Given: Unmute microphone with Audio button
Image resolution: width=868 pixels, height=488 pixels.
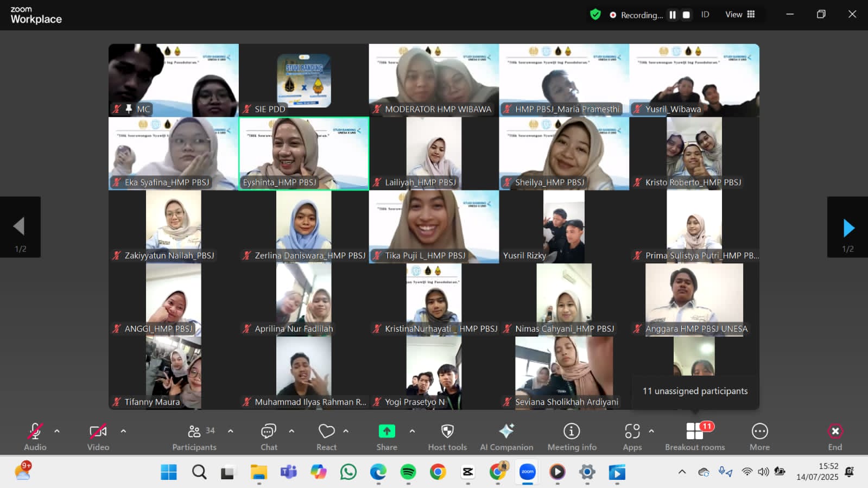Looking at the screenshot, I should pos(35,436).
